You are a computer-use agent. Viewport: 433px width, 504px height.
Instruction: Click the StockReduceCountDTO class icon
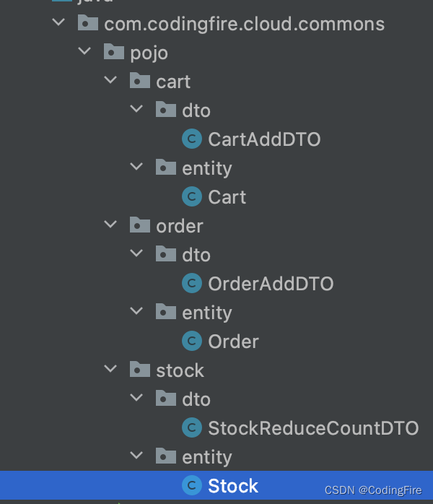(192, 427)
